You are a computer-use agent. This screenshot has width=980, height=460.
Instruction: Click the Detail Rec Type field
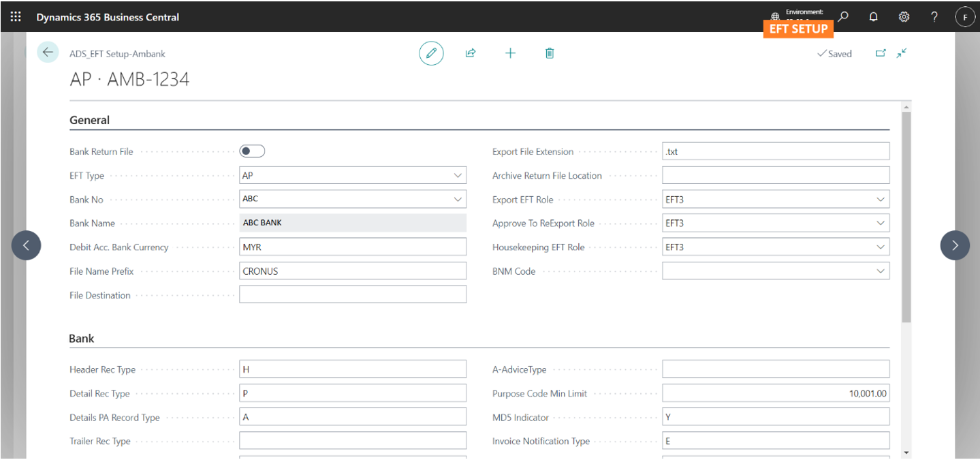point(353,393)
